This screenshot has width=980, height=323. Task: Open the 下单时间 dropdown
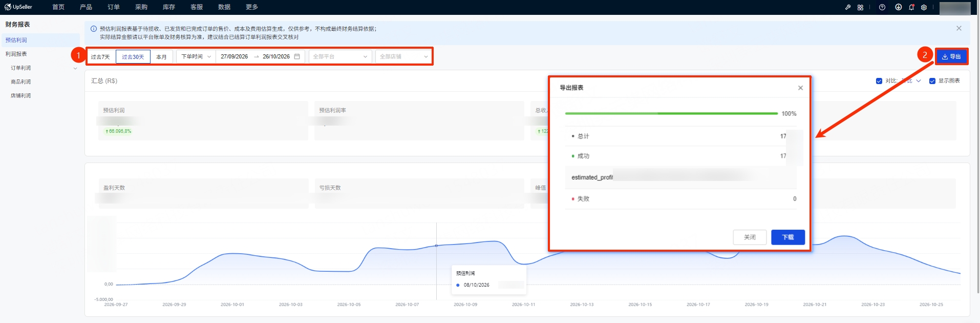click(196, 56)
